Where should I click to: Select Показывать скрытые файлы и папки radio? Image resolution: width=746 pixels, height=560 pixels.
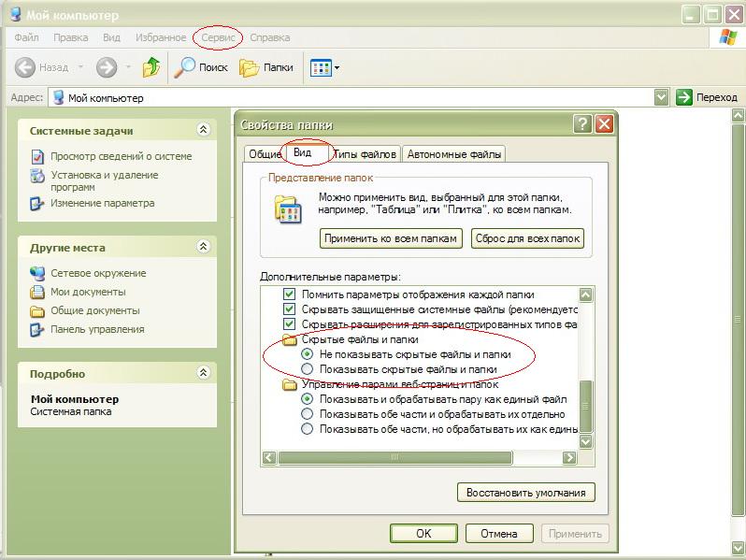coord(308,369)
